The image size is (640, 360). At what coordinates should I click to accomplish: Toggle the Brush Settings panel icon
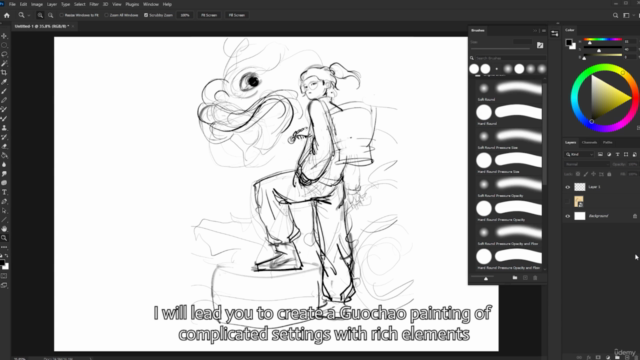pyautogui.click(x=540, y=45)
